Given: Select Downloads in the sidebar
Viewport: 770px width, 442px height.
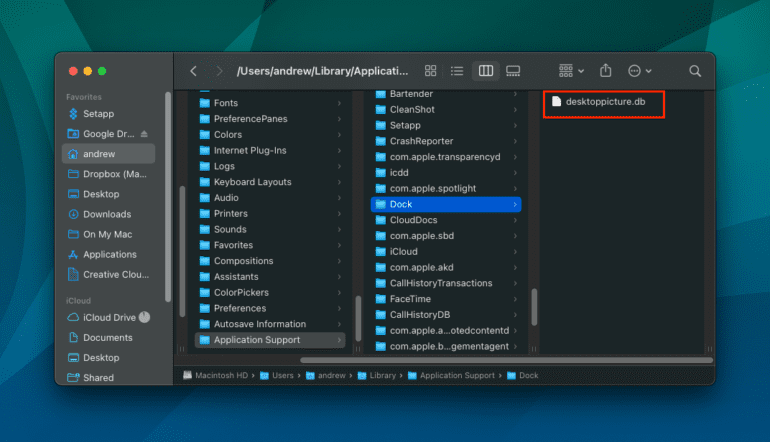Looking at the screenshot, I should (x=106, y=214).
